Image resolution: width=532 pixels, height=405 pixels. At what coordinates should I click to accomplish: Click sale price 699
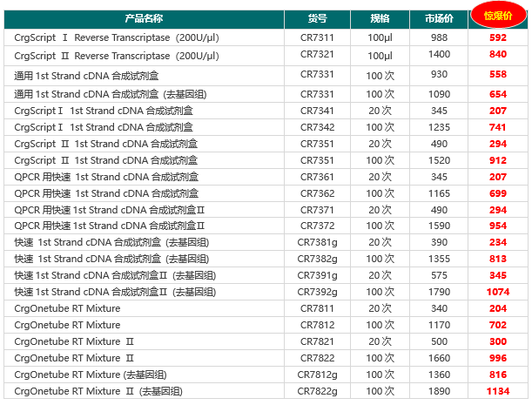(498, 194)
